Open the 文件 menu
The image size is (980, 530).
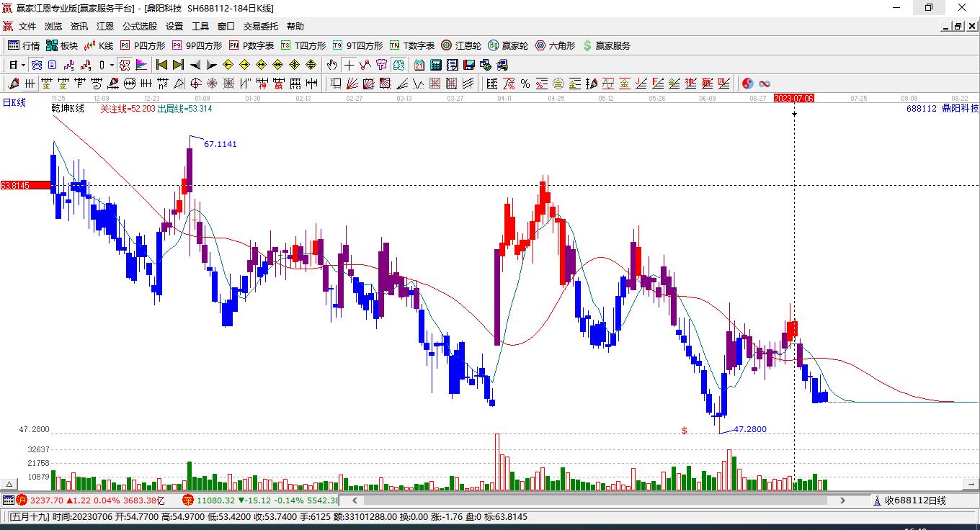pyautogui.click(x=27, y=26)
